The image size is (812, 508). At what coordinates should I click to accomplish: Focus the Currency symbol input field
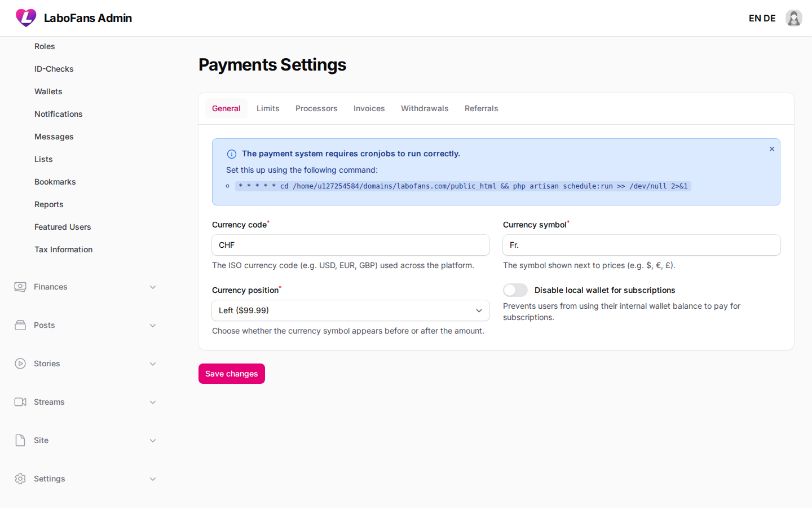[642, 245]
